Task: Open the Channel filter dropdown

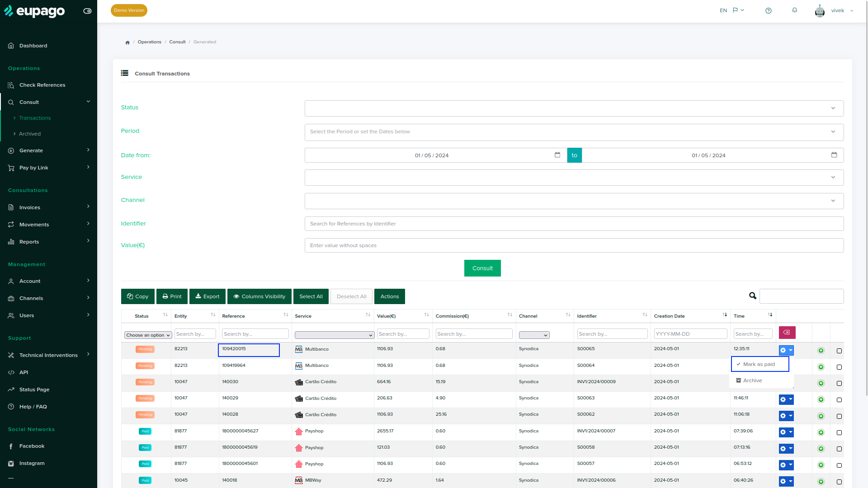Action: (574, 201)
